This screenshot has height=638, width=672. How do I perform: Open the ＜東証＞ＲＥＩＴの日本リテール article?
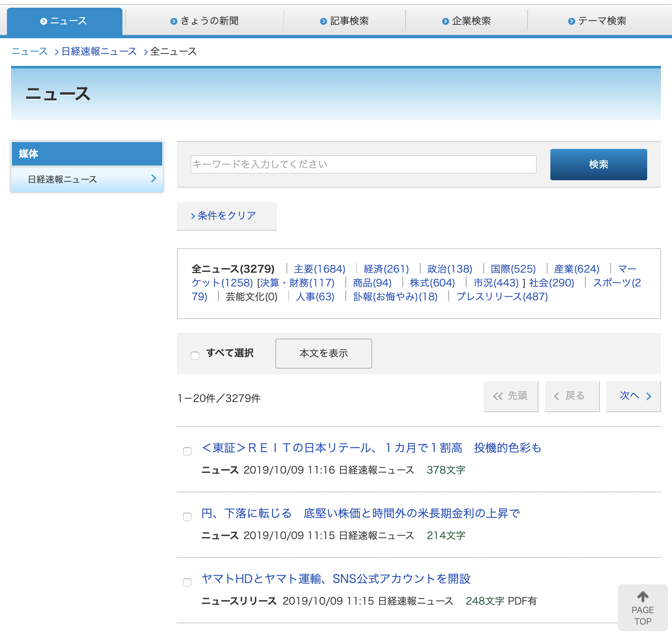coord(371,448)
